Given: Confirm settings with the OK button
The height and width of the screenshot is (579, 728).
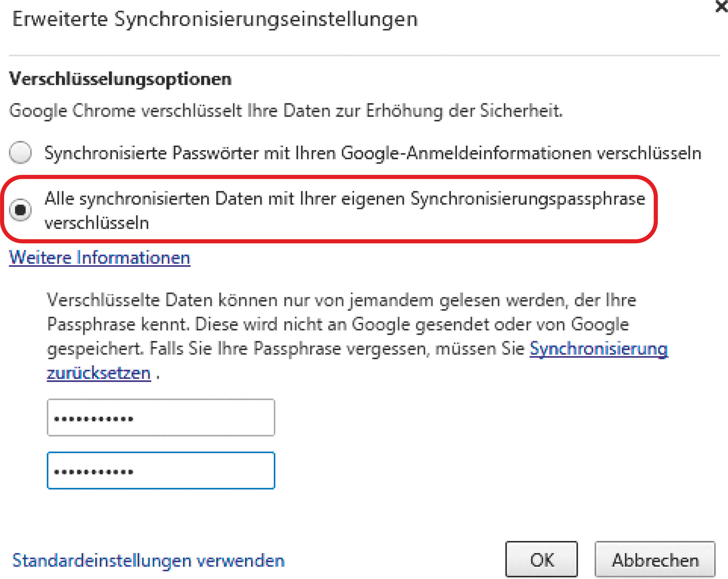Looking at the screenshot, I should [541, 560].
